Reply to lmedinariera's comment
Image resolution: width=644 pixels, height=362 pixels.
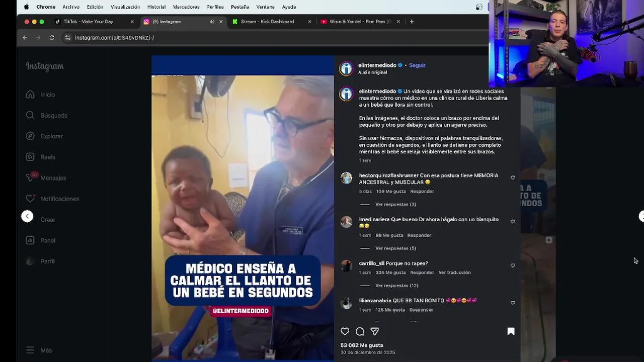[419, 235]
